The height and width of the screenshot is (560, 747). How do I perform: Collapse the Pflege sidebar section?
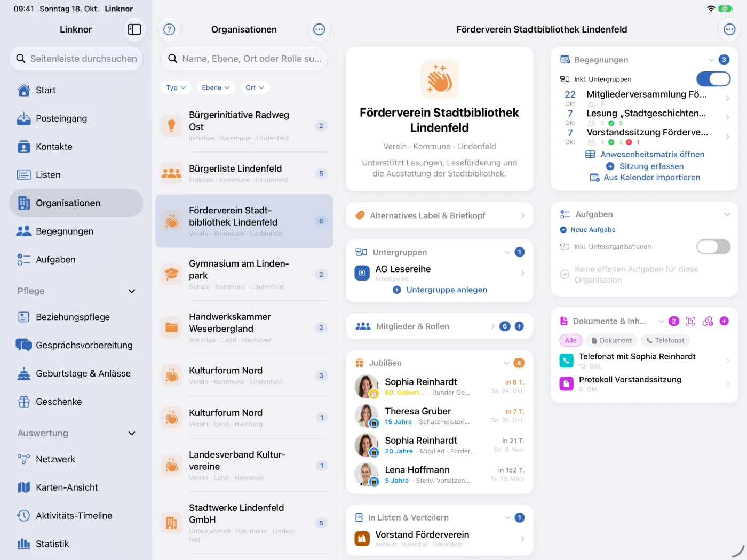[132, 291]
